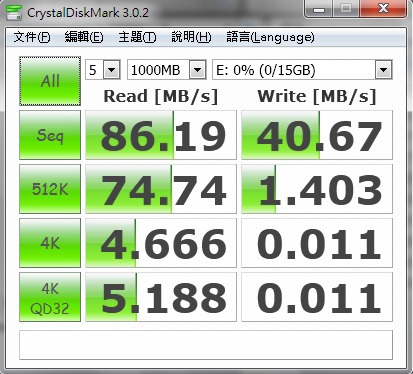The width and height of the screenshot is (413, 374).
Task: Start the 4K QD32 test
Action: coord(50,297)
